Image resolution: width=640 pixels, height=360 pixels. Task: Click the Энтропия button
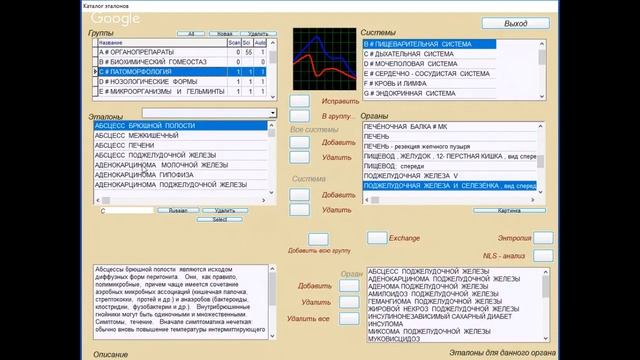coord(543,238)
